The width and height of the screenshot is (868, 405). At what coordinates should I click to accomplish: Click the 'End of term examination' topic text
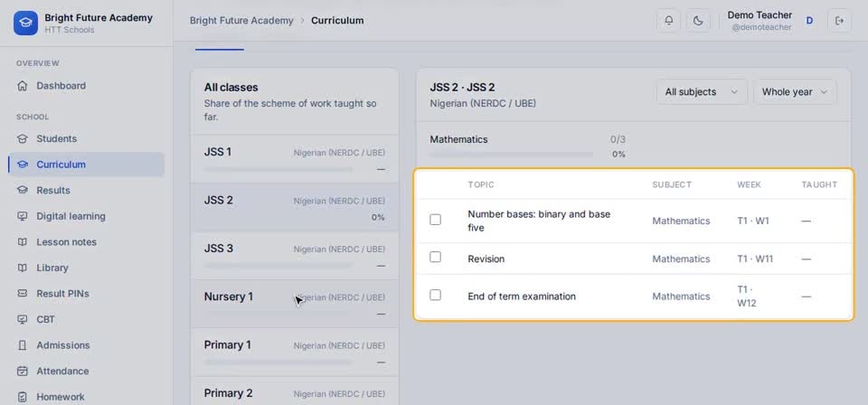(x=522, y=297)
